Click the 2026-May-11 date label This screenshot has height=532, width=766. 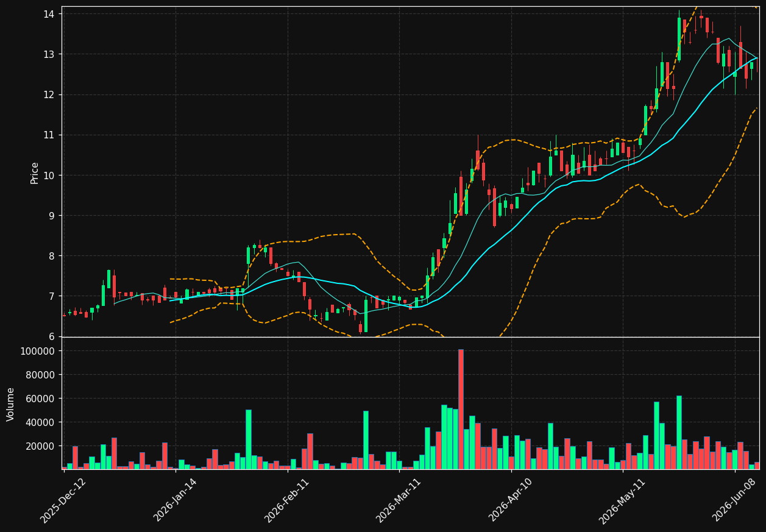[x=622, y=500]
